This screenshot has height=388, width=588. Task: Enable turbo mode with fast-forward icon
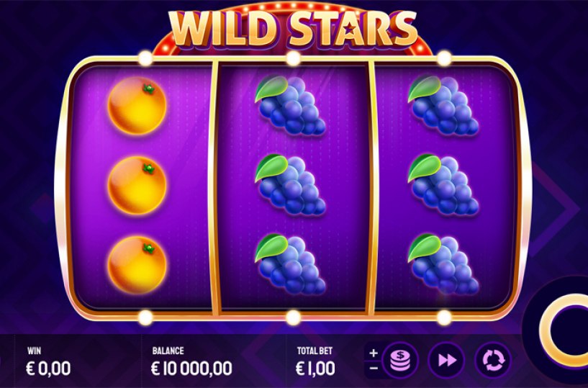(447, 360)
